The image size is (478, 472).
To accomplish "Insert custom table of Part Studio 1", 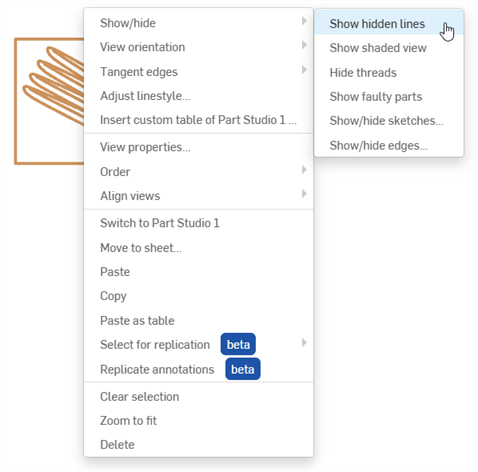I will tap(198, 120).
